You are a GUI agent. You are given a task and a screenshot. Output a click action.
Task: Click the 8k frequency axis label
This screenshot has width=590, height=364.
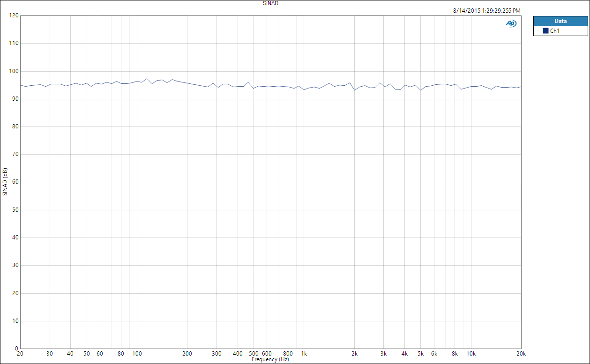tap(455, 354)
